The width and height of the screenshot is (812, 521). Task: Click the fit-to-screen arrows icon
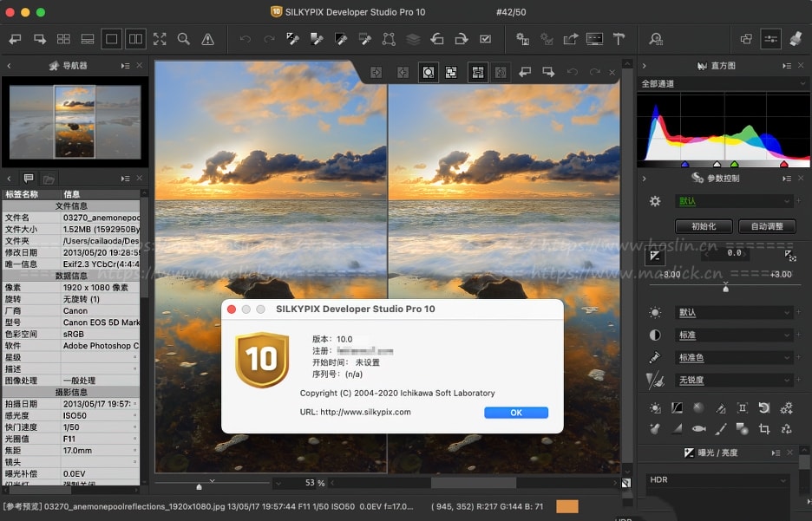click(x=160, y=39)
